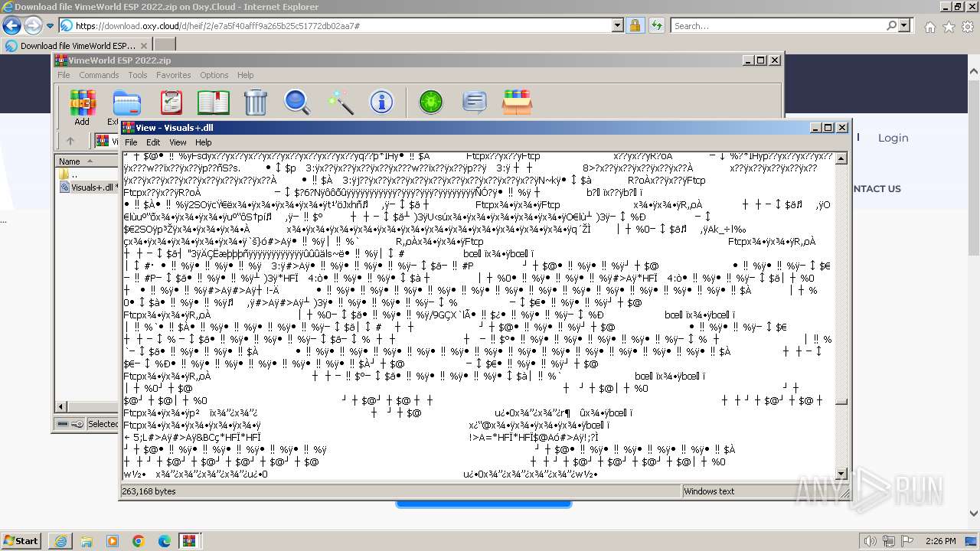Click the search magnifier in IE search box
This screenshot has height=551, width=980.
[891, 25]
